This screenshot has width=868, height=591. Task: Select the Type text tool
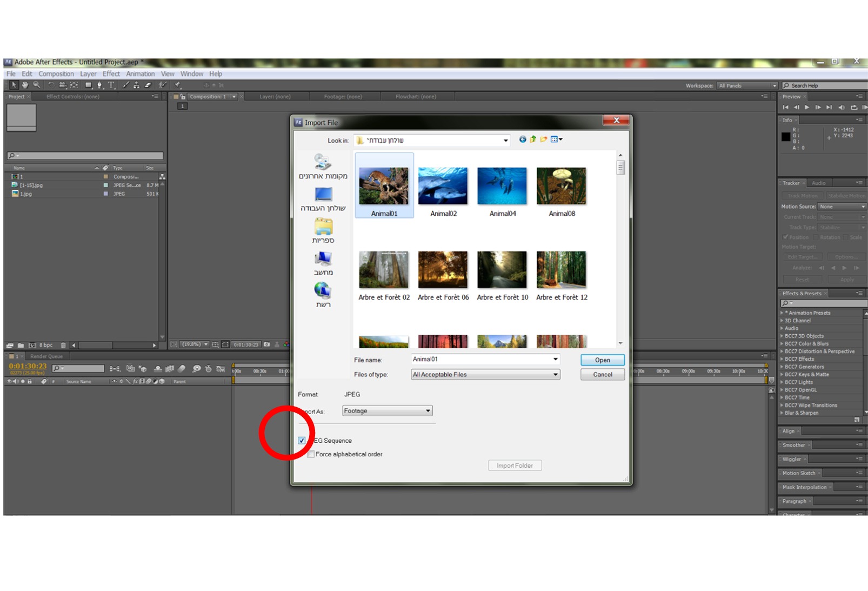click(x=111, y=85)
